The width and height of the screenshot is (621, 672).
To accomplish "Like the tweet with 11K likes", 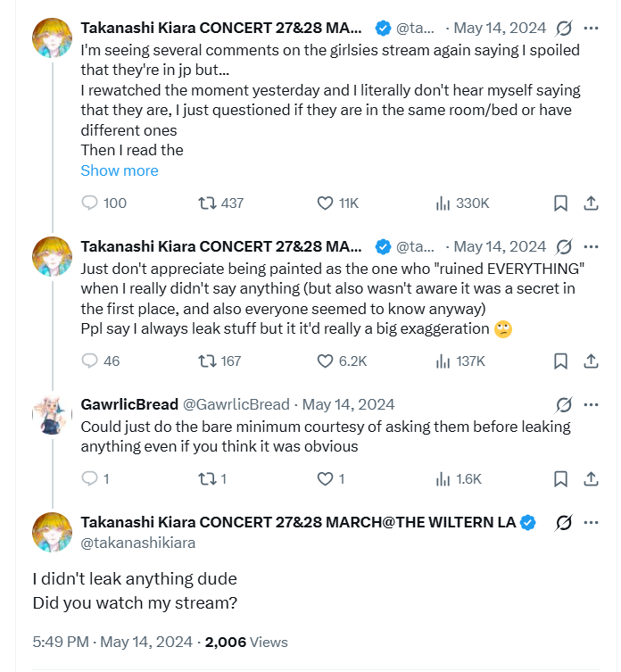I will coord(326,203).
